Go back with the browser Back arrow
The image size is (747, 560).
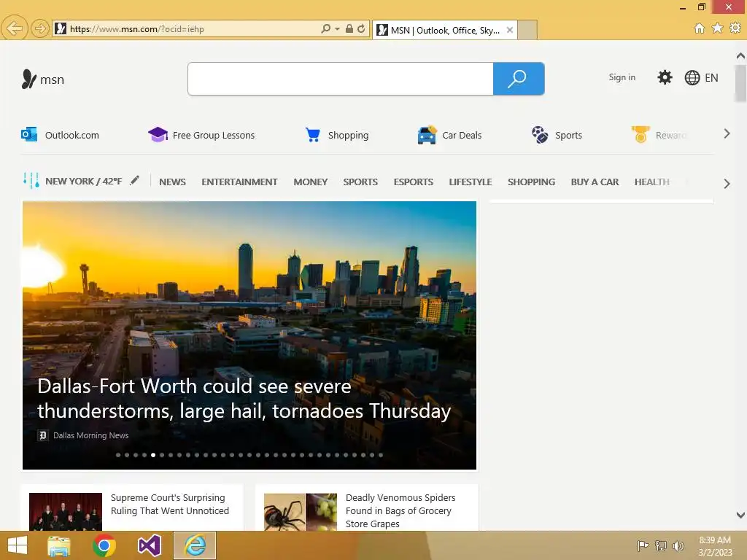pyautogui.click(x=15, y=28)
